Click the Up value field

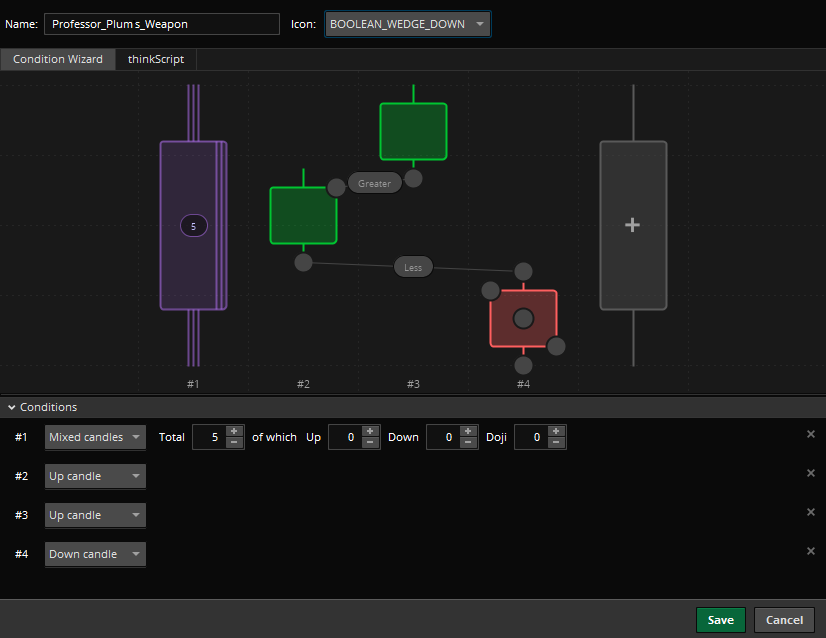pos(346,437)
